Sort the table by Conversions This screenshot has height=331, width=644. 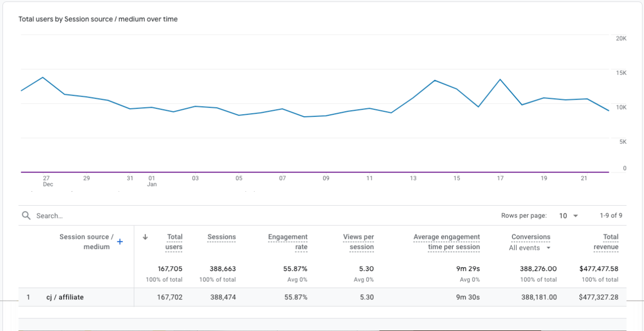[531, 237]
